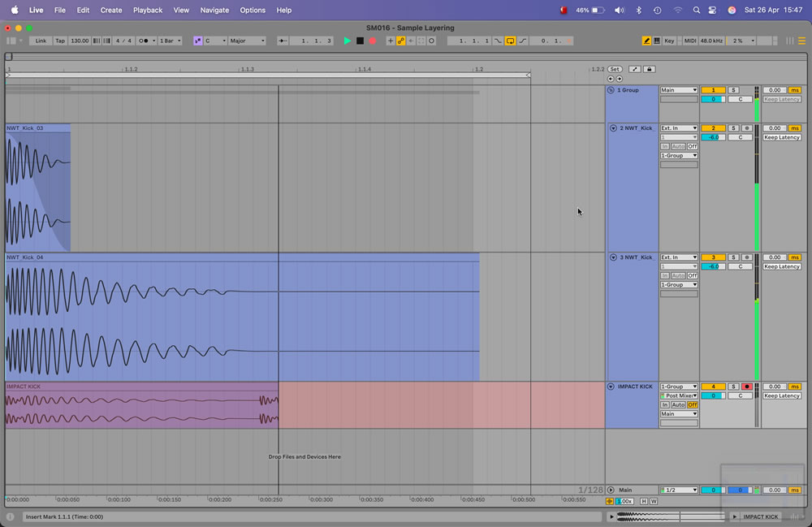Screen dimensions: 812x527
Task: Open the Create menu
Action: (110, 10)
